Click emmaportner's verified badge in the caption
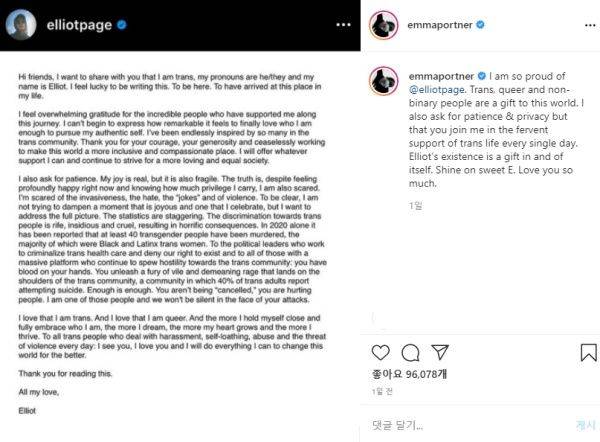Viewport: 600px width, 442px height. click(481, 74)
